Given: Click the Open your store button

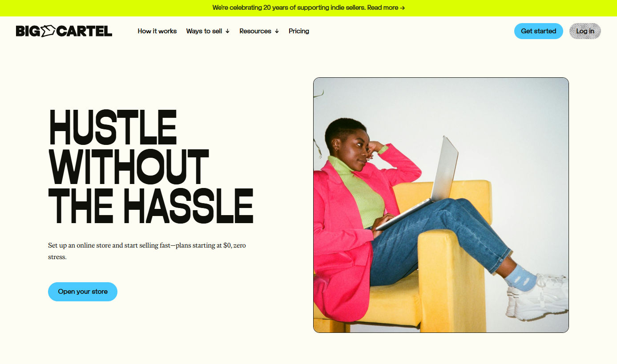Looking at the screenshot, I should click(83, 292).
